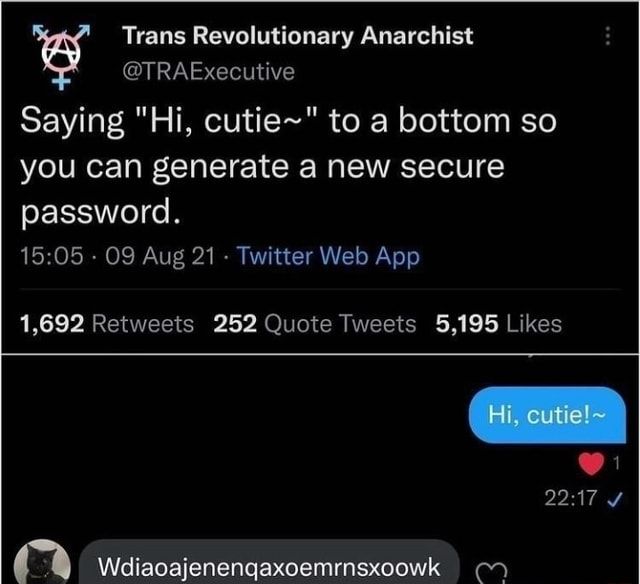Click the blue sent checkmark icon
The height and width of the screenshot is (584, 640).
coord(615,499)
